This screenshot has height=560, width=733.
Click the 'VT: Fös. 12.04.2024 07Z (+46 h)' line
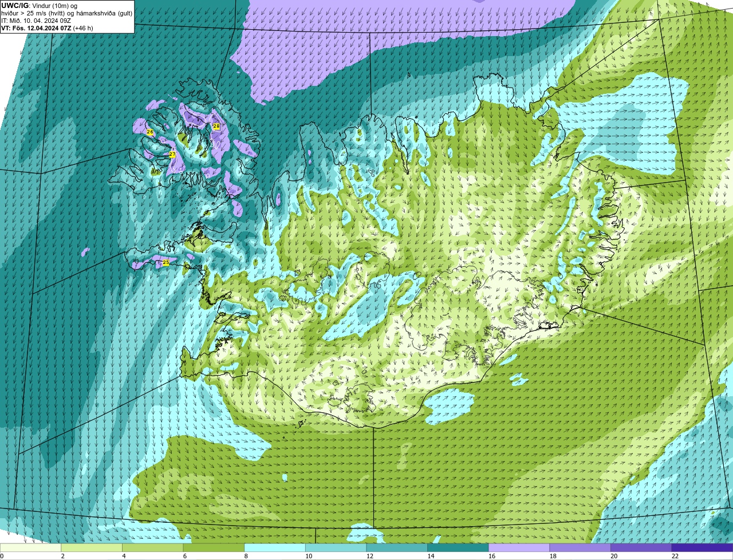click(47, 28)
